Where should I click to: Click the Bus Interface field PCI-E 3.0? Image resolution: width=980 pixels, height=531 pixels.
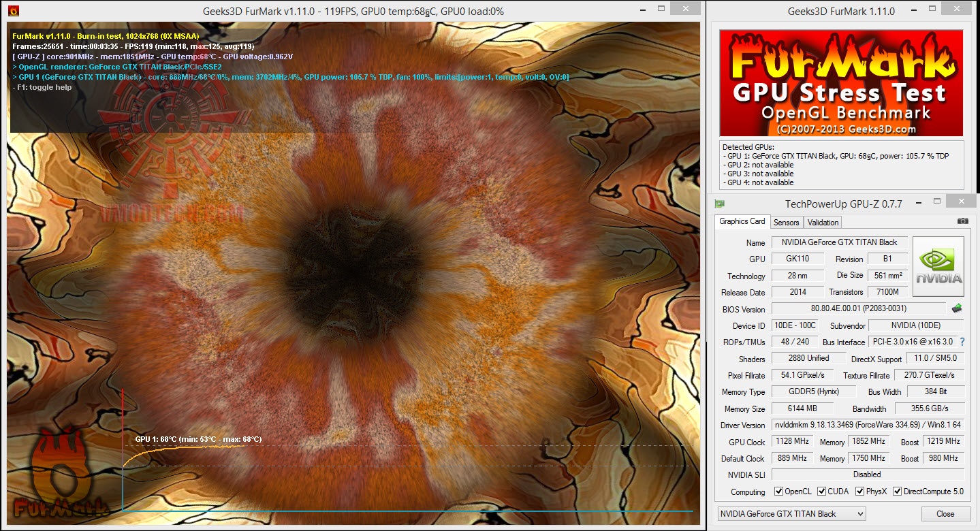click(x=913, y=342)
